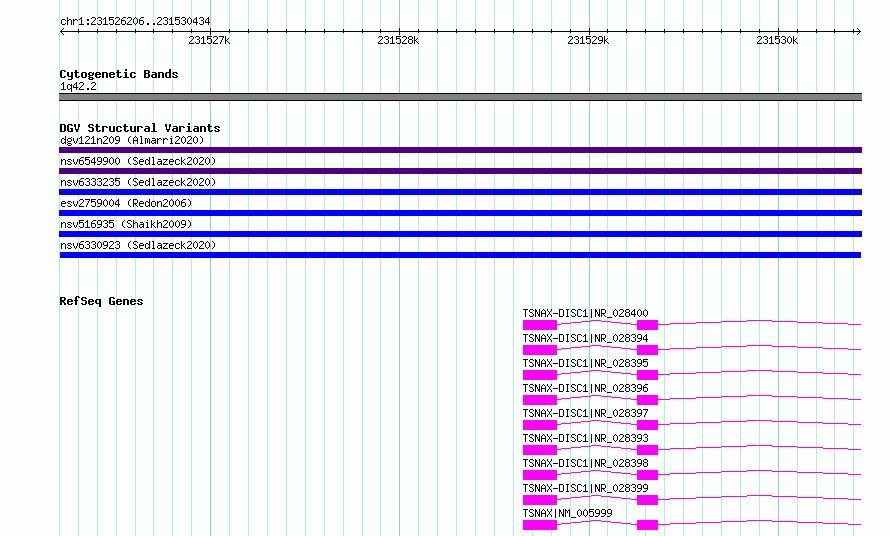
Task: Click the second exon block of NR_028394
Action: 647,350
